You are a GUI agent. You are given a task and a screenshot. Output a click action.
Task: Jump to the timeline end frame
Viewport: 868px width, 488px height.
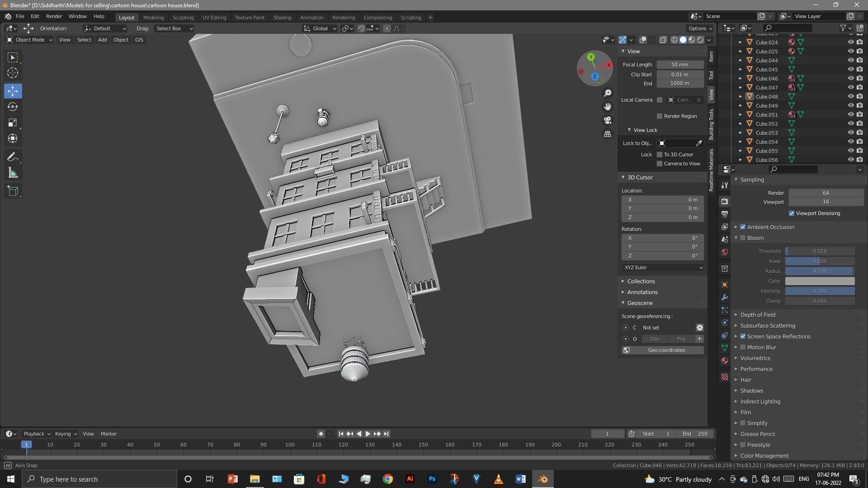point(386,434)
